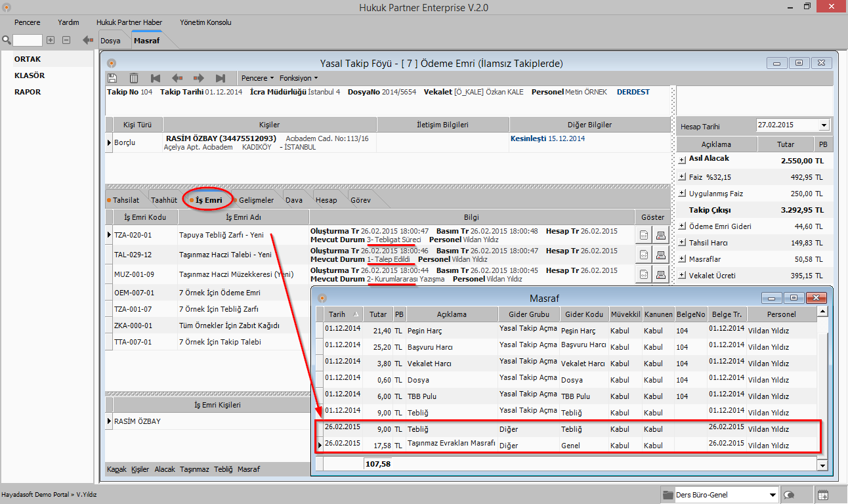Screen dimensions: 848x504
Task: Switch to the Görev tab
Action: (x=360, y=200)
